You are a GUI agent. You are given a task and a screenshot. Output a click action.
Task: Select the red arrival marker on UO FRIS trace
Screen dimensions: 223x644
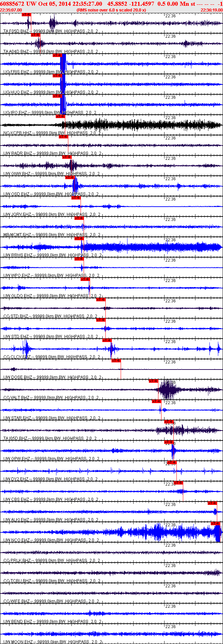tap(57, 55)
